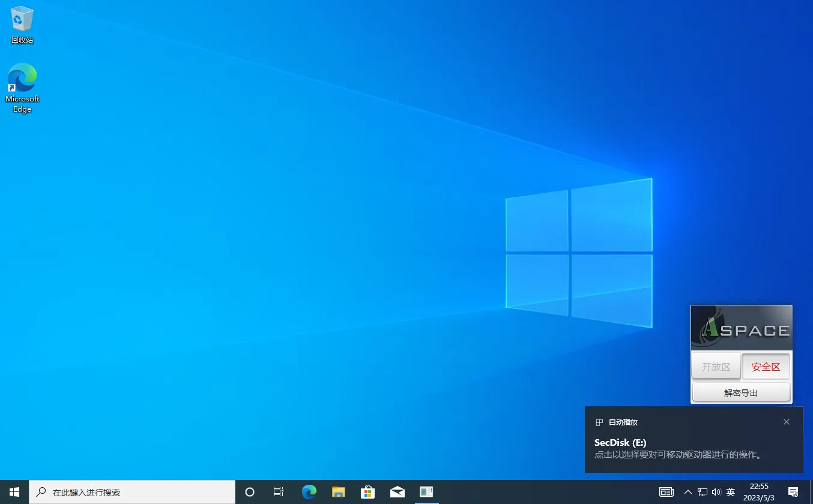Open the calendar by clicking the clock
This screenshot has width=813, height=504.
coord(758,491)
